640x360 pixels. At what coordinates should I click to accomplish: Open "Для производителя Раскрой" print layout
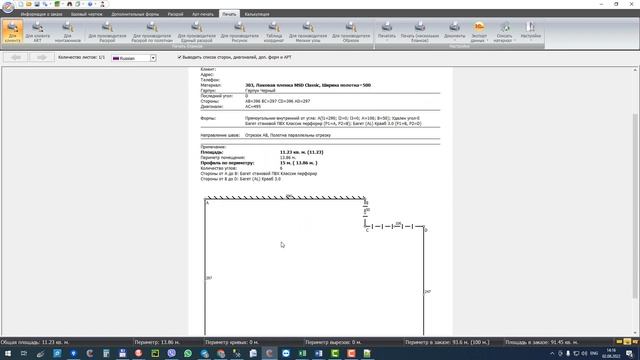click(x=107, y=31)
